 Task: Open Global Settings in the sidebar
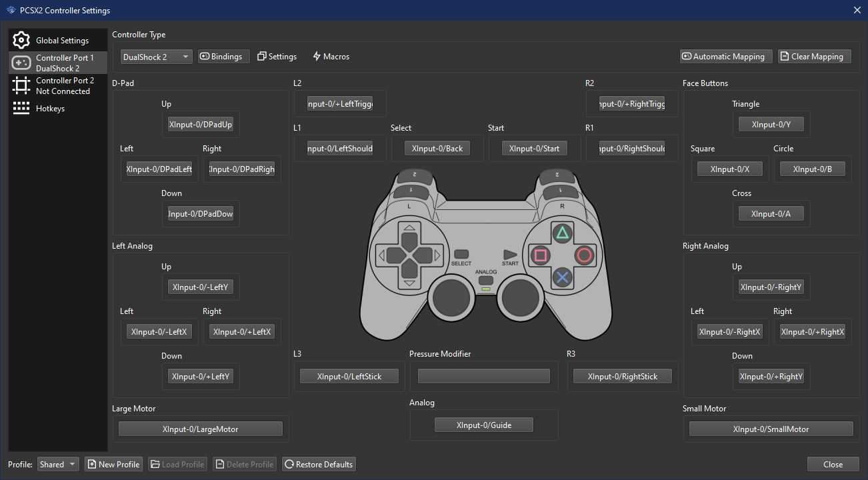(58, 41)
